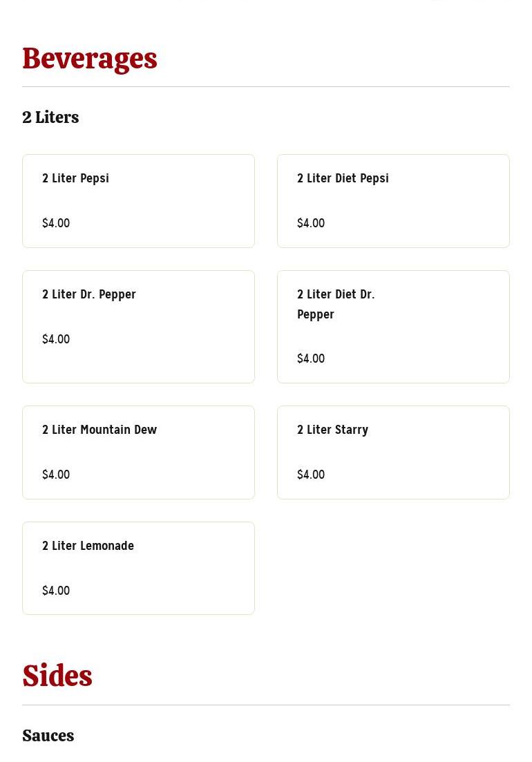Click the Sauces subcategory heading

coord(48,736)
